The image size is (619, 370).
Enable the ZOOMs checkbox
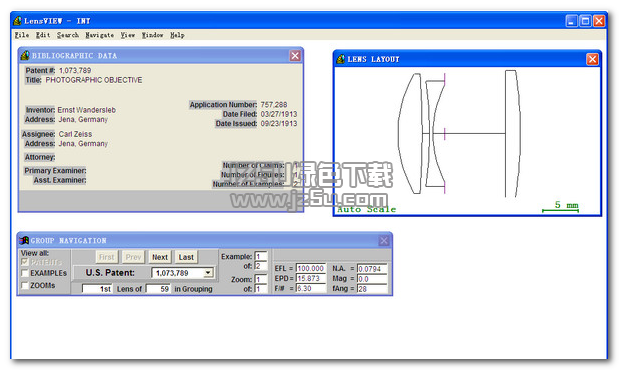point(25,285)
